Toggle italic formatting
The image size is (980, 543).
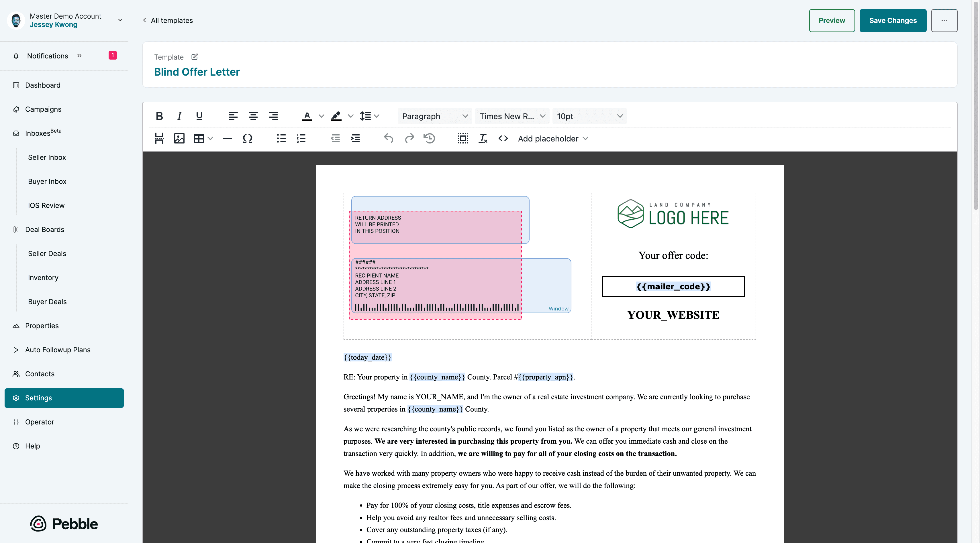[x=179, y=116]
